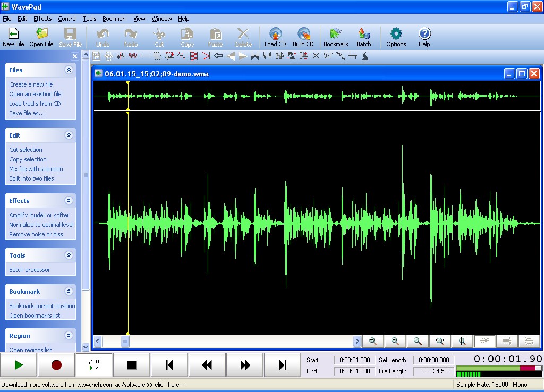The height and width of the screenshot is (392, 544).
Task: Click the red arrow with vertical bar icon
Action: [x=206, y=56]
